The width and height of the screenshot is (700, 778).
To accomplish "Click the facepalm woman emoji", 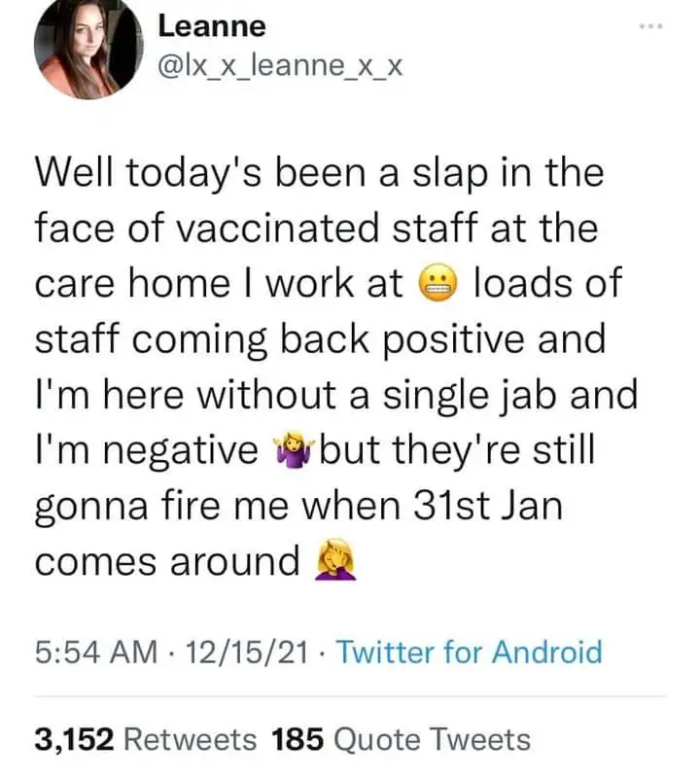I will click(x=334, y=562).
